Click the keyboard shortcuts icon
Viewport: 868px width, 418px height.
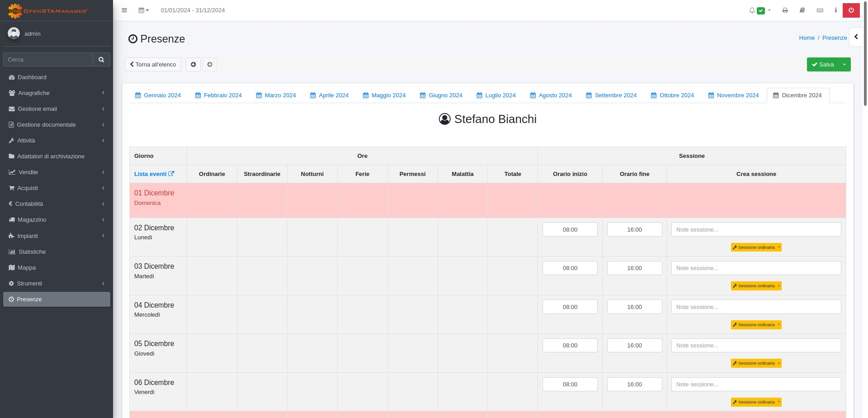point(820,10)
